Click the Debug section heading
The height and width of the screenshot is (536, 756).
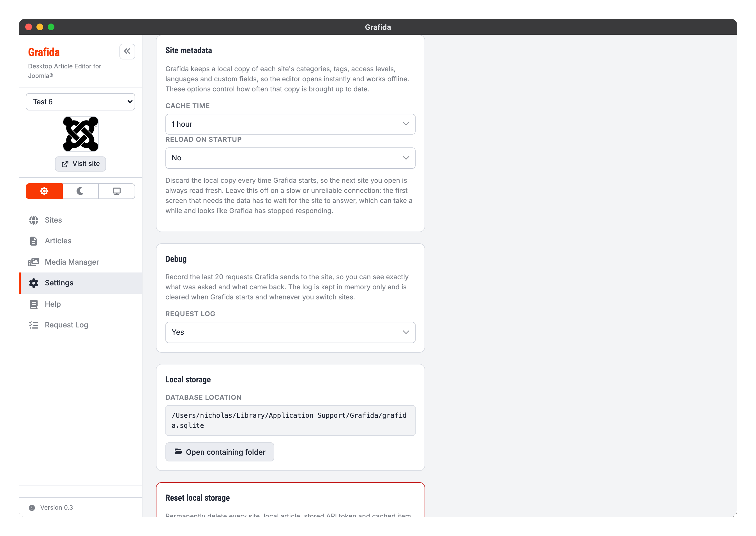(176, 259)
